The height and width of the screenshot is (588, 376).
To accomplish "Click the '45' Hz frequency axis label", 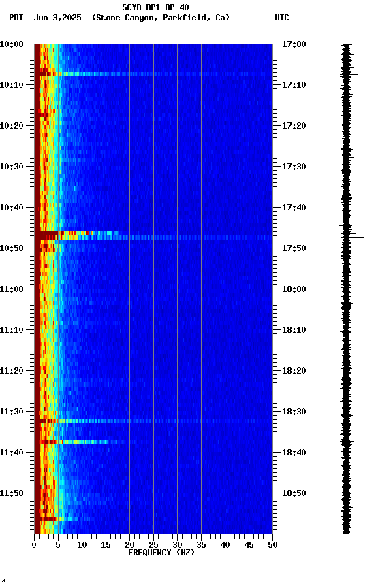I will pos(249,545).
